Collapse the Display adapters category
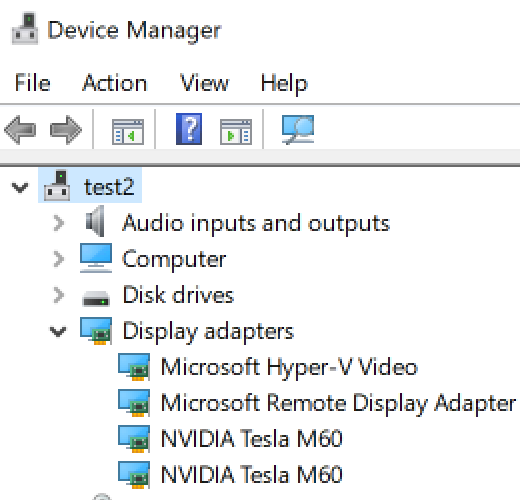The width and height of the screenshot is (520, 500). (x=58, y=332)
